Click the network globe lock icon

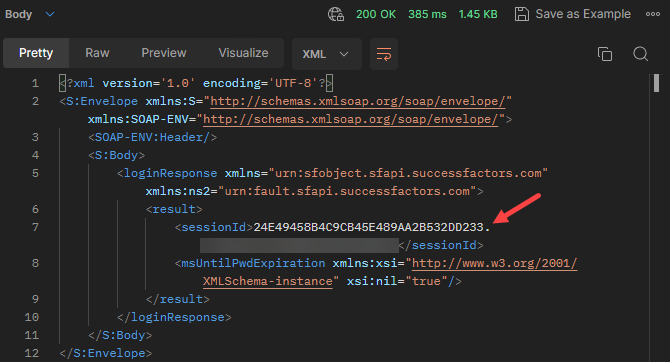click(336, 14)
